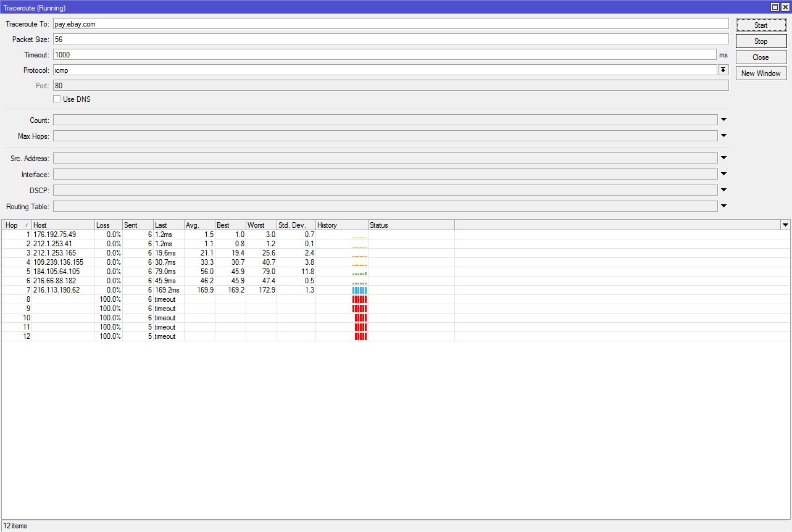Image resolution: width=792 pixels, height=532 pixels.
Task: Click the red history bars of hop 8
Action: 359,299
